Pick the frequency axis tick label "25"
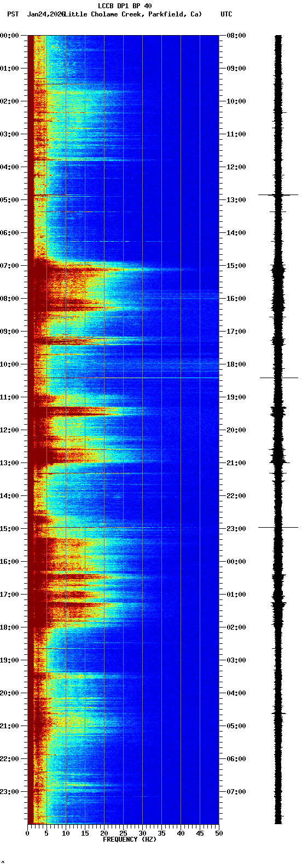Viewport: 302px width, 868px height. (123, 833)
